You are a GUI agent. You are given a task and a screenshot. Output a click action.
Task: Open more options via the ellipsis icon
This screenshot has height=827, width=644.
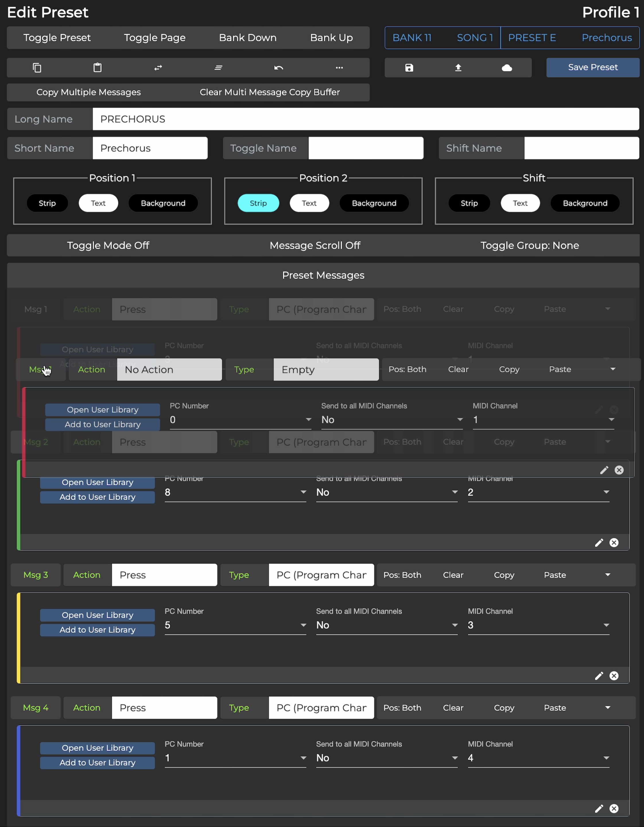click(339, 67)
